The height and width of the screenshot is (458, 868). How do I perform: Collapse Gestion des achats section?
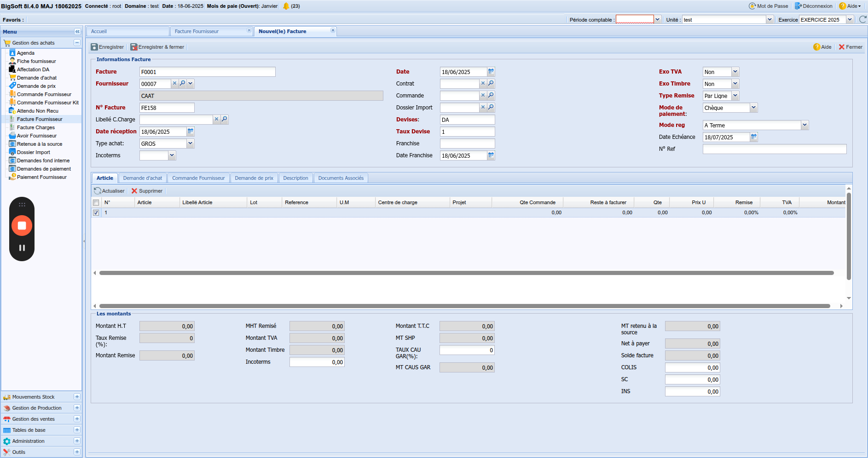77,43
